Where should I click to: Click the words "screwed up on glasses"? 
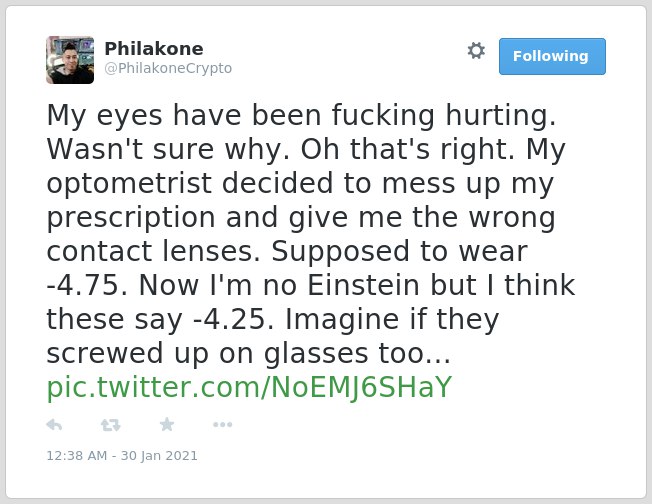pos(207,353)
